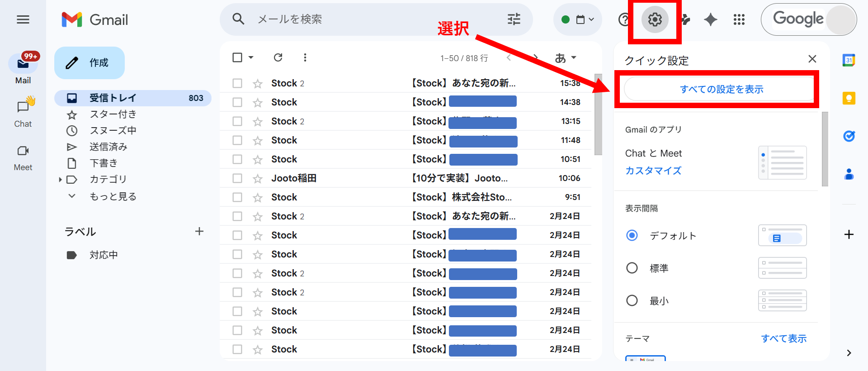Screen dimensions: 868x371
Task: Click すべての設定を表示 button
Action: tap(722, 89)
